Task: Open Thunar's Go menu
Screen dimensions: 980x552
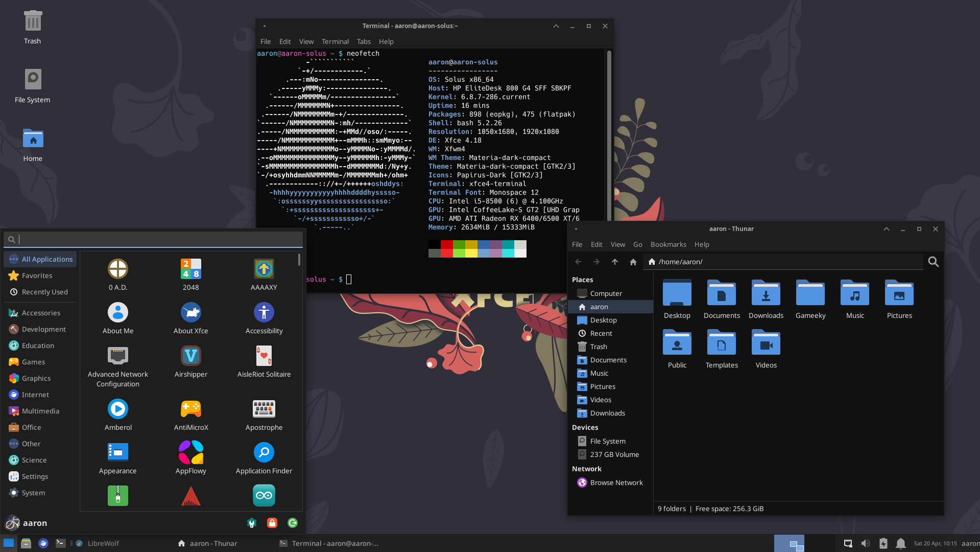Action: pyautogui.click(x=637, y=244)
